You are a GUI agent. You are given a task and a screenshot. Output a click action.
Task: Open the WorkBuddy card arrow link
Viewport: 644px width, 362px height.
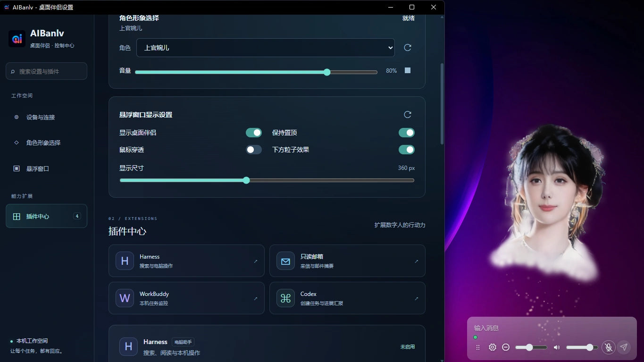pos(256,298)
